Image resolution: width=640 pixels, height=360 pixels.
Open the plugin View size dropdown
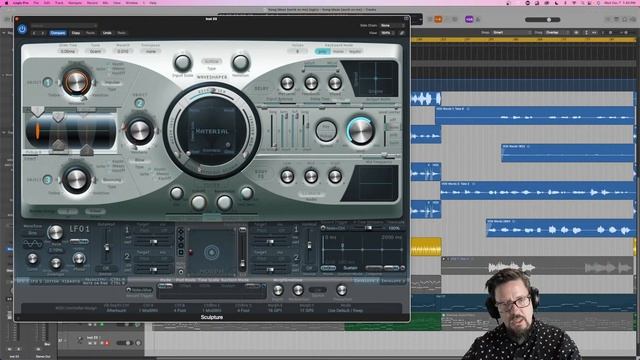point(388,33)
